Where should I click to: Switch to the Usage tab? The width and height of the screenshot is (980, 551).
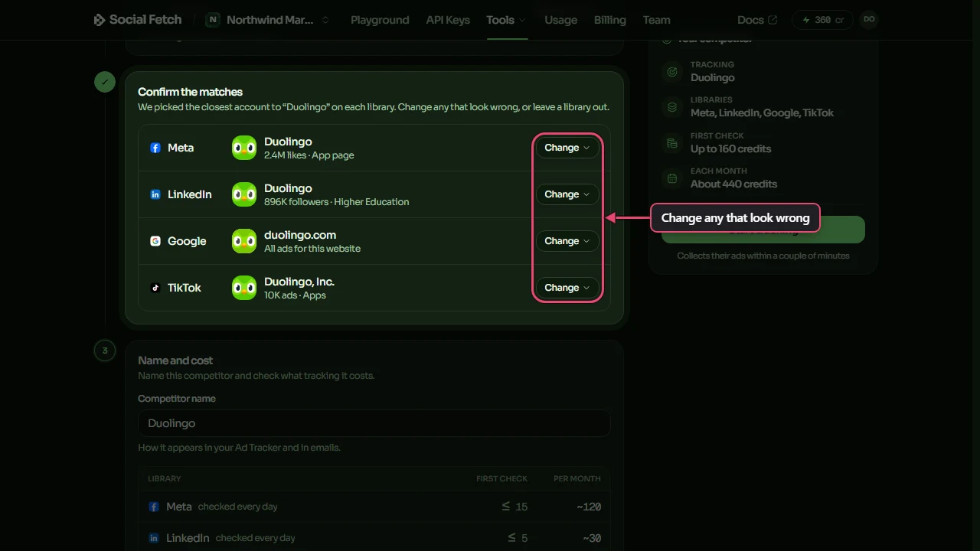560,20
